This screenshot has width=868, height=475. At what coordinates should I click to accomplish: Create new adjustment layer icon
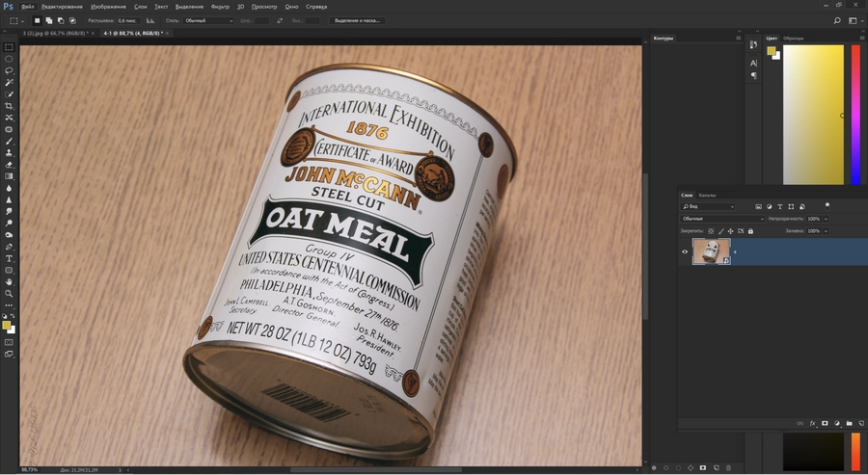[837, 423]
